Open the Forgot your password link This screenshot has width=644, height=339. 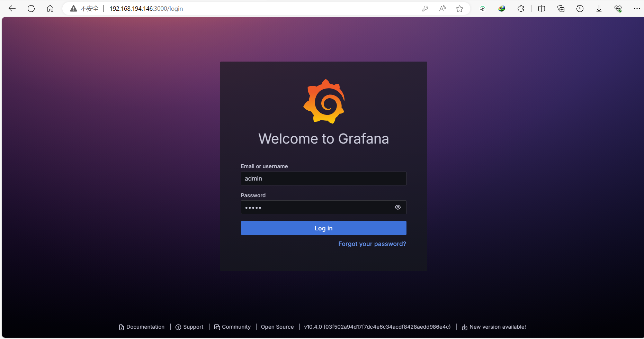pos(372,244)
